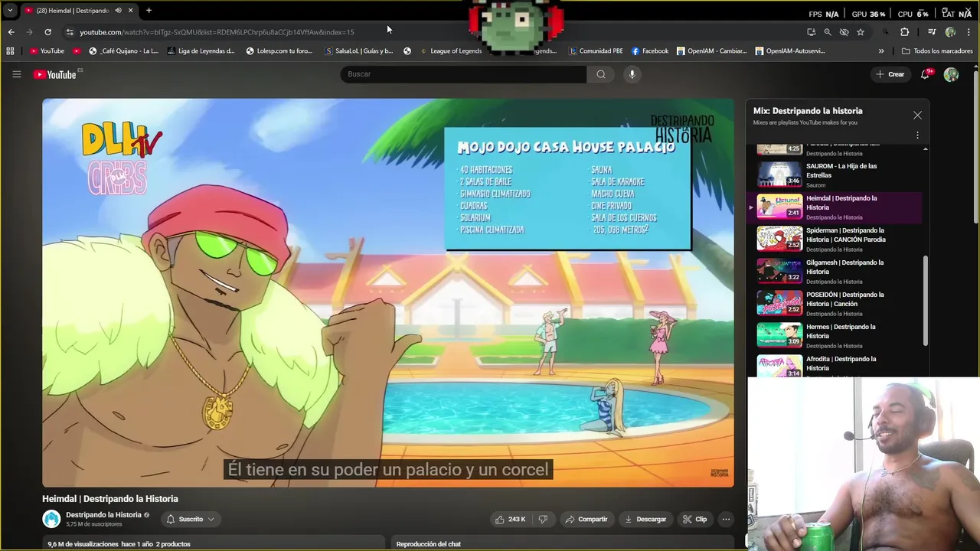Expand hidden bookmarks chevron
Image resolution: width=980 pixels, height=551 pixels.
click(881, 51)
